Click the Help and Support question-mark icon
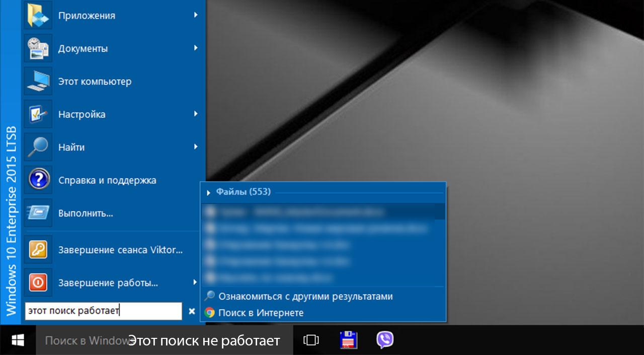 [x=38, y=180]
